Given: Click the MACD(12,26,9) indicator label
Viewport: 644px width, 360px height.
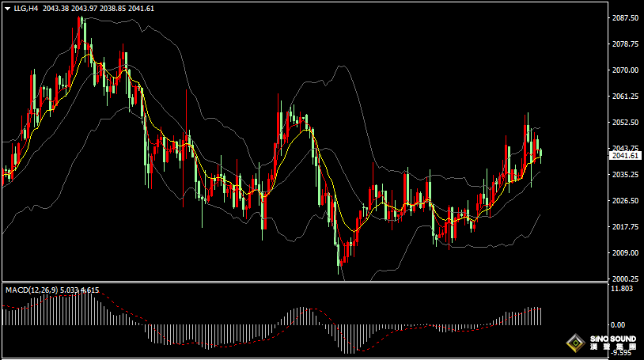Looking at the screenshot, I should pyautogui.click(x=28, y=290).
